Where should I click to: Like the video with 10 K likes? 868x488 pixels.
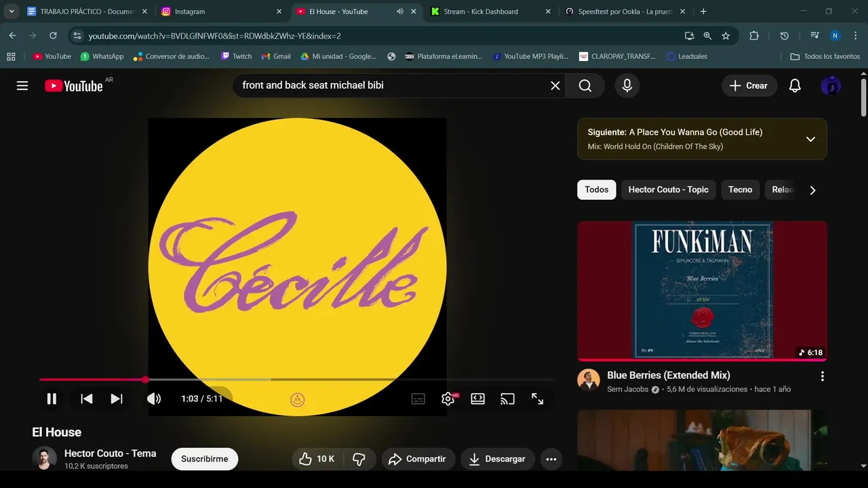[317, 459]
